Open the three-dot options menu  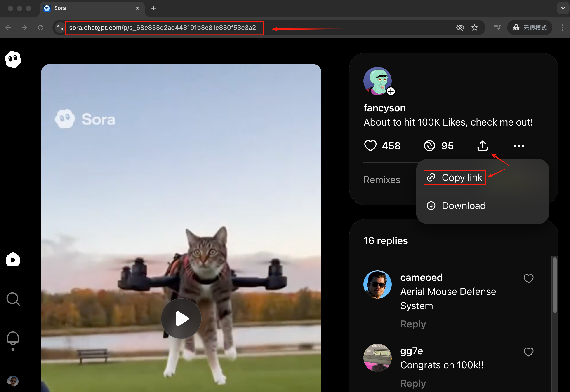(518, 145)
